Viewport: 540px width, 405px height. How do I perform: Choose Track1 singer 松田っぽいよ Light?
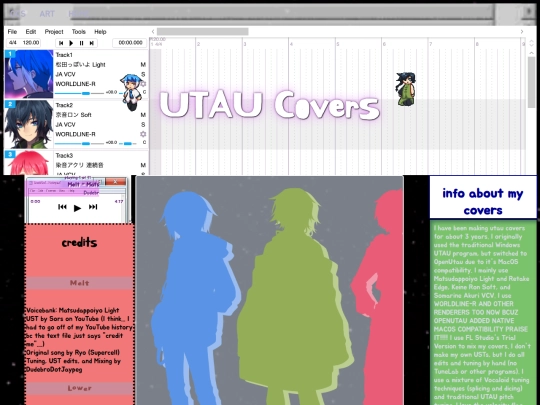[x=80, y=64]
